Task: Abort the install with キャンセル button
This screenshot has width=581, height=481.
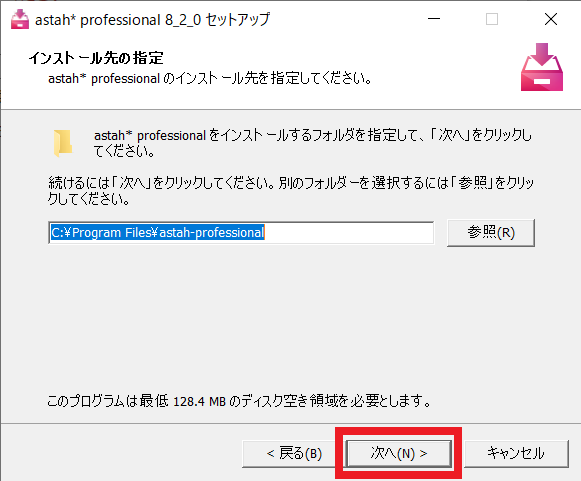Action: point(516,454)
